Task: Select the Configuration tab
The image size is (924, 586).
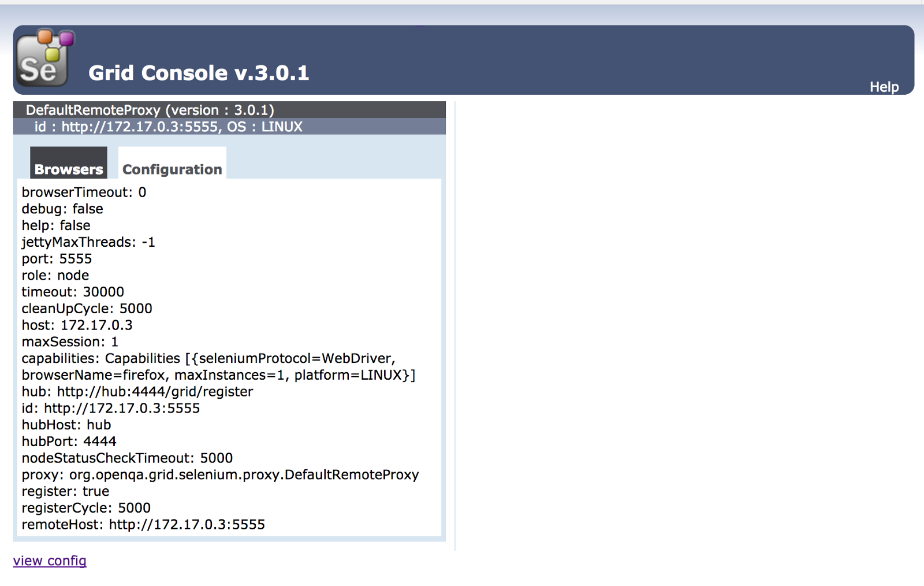Action: (172, 163)
